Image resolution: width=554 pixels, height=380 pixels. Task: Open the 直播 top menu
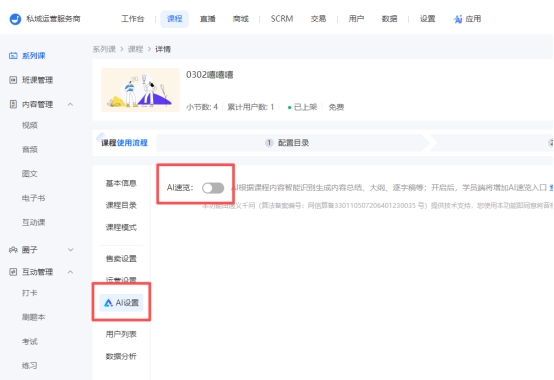[x=208, y=19]
